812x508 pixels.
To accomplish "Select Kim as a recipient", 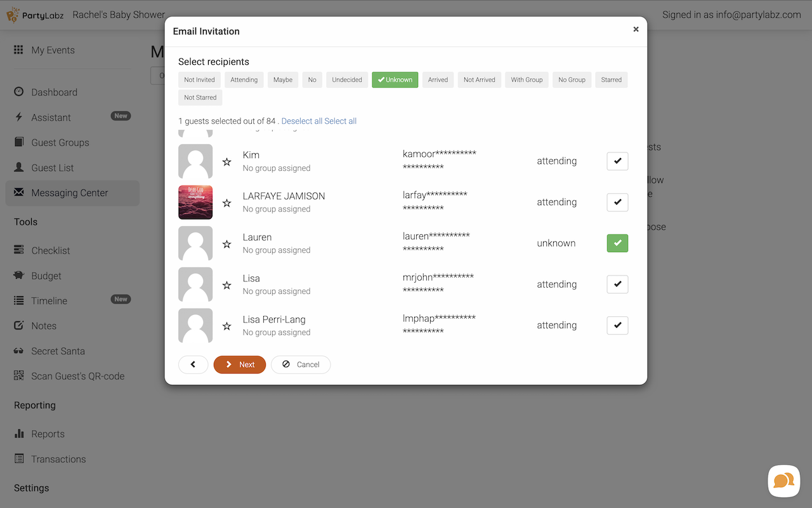I will click(617, 161).
